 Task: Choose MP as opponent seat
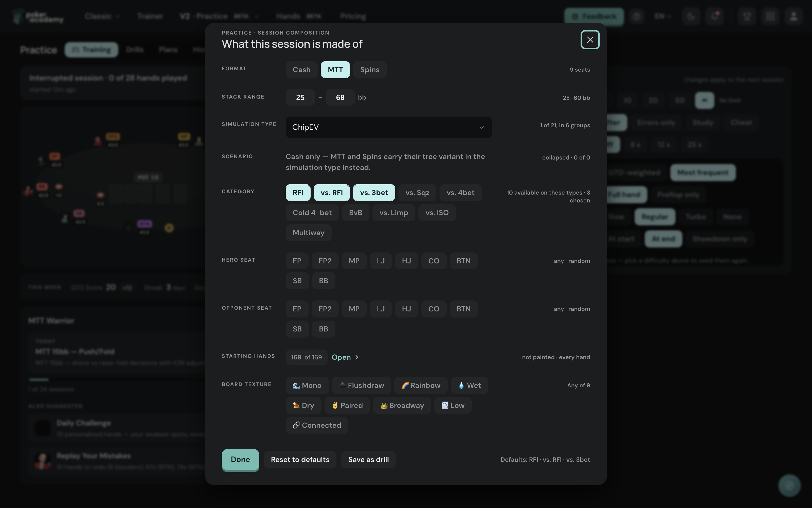pyautogui.click(x=354, y=309)
